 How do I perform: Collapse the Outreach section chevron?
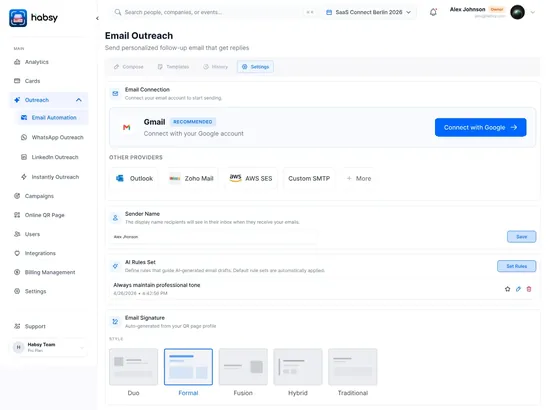coord(79,100)
